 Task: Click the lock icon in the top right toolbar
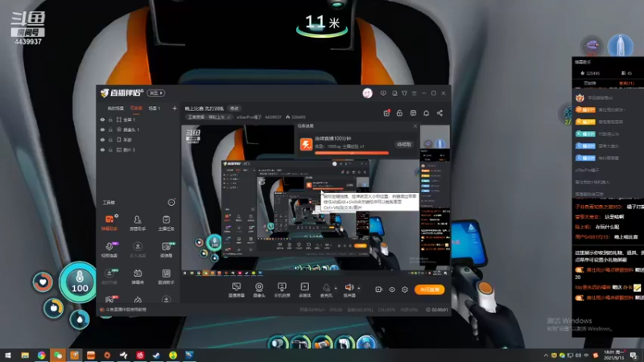coord(399,113)
